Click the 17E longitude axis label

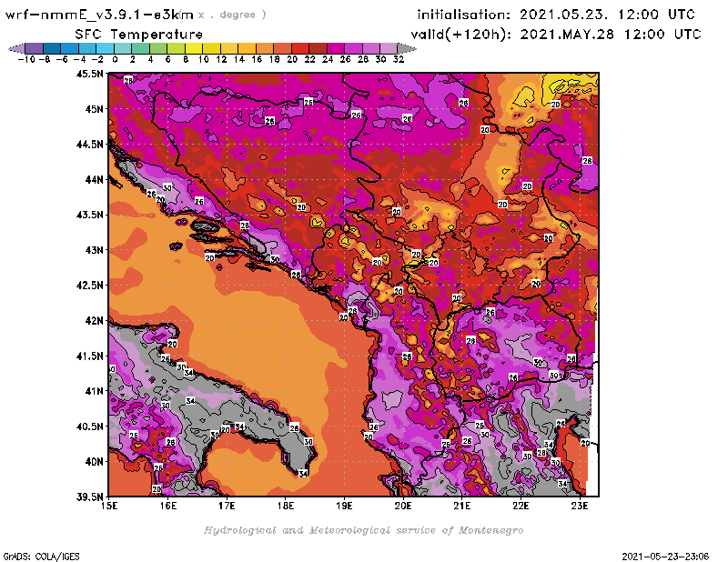(x=227, y=506)
